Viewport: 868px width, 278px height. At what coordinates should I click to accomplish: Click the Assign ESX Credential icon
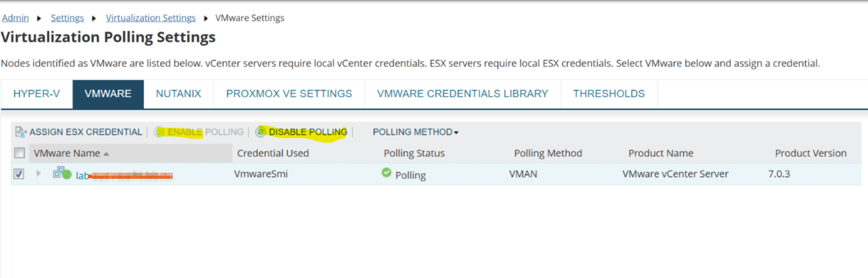click(x=21, y=132)
